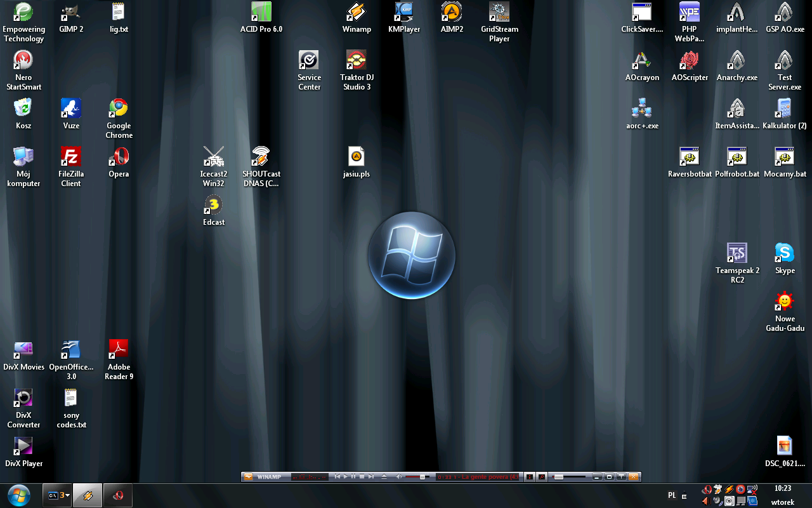The height and width of the screenshot is (508, 812).
Task: Select the jasiu.pls playlist file
Action: tap(357, 157)
